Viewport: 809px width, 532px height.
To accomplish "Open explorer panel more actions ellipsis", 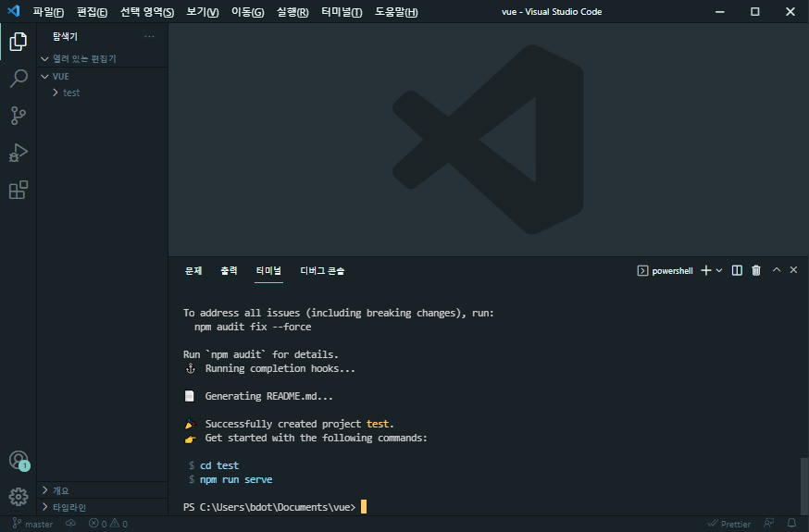I will pos(149,37).
